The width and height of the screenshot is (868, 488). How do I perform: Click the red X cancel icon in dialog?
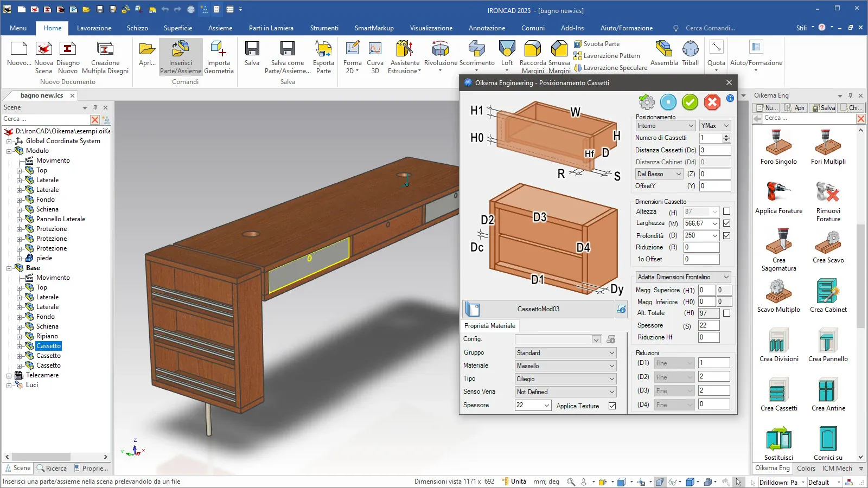point(712,101)
